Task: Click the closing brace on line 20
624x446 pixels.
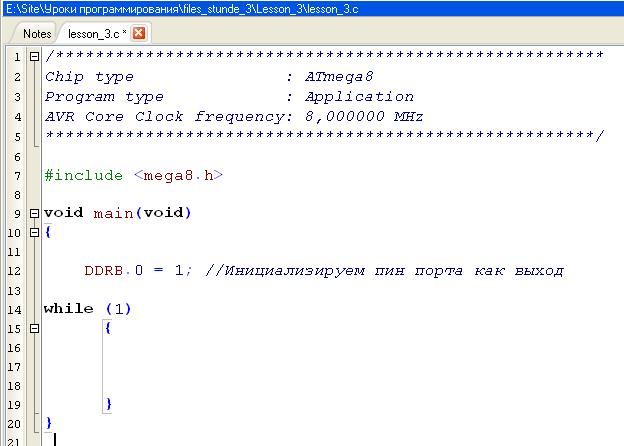Action: point(49,423)
